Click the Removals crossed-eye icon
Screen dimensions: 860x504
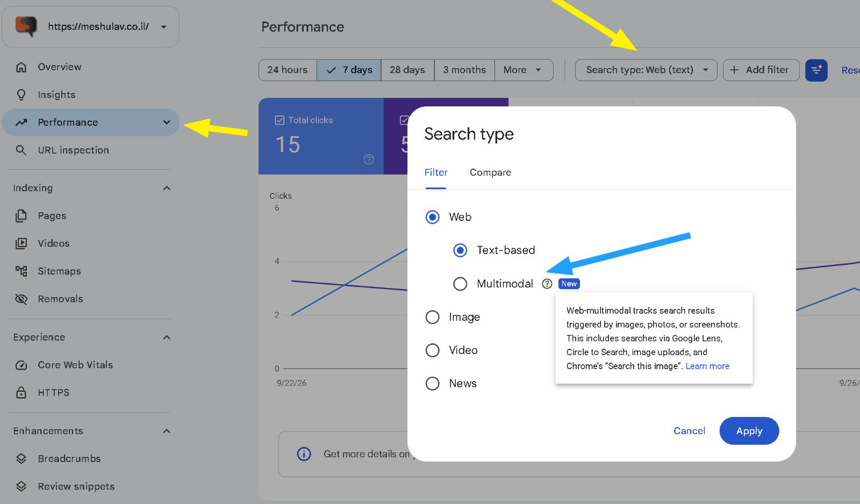pyautogui.click(x=21, y=299)
